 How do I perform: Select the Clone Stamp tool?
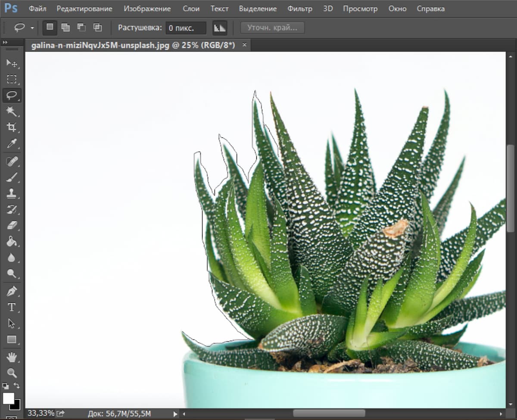point(12,193)
